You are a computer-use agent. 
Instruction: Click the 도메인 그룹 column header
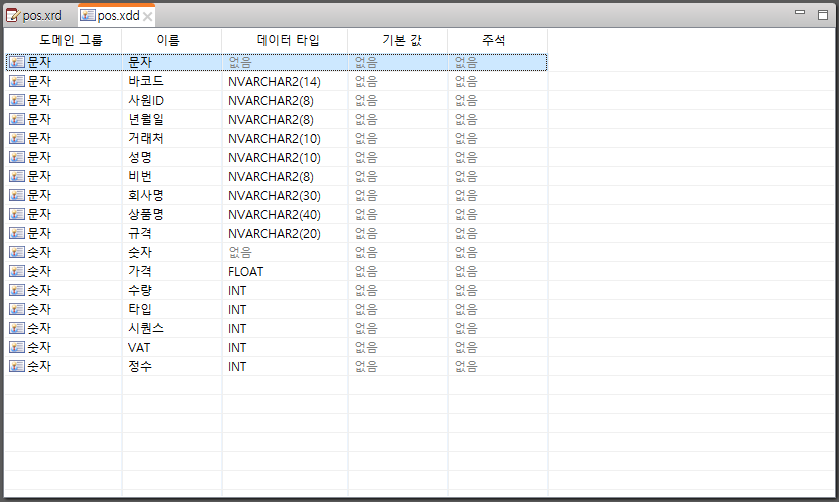(x=63, y=40)
